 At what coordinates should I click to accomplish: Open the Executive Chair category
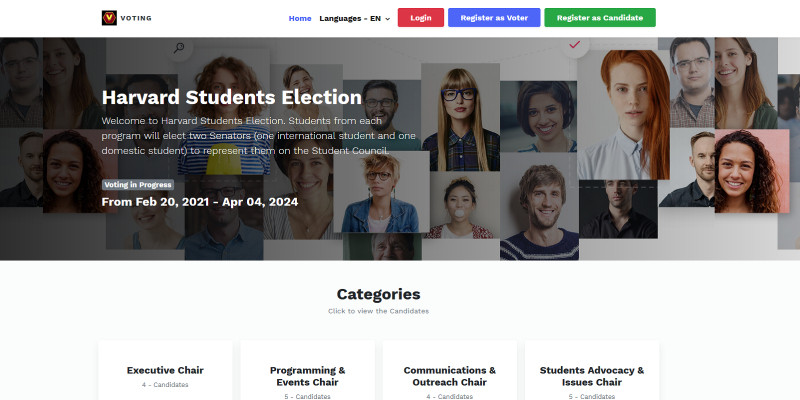point(165,370)
